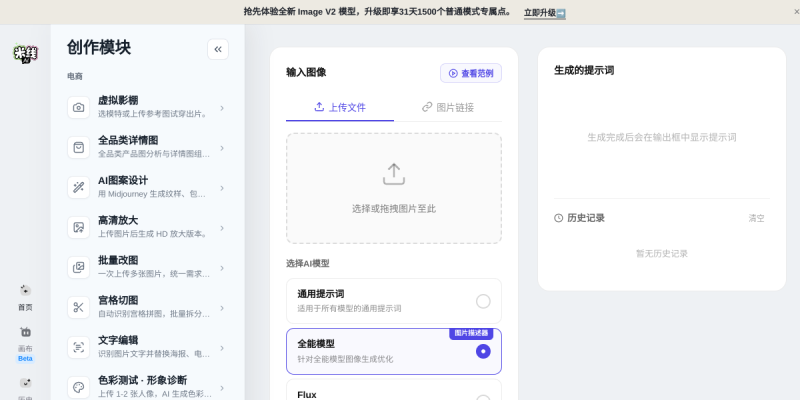Click the AI图案设计 title text
800x400 pixels.
[123, 180]
